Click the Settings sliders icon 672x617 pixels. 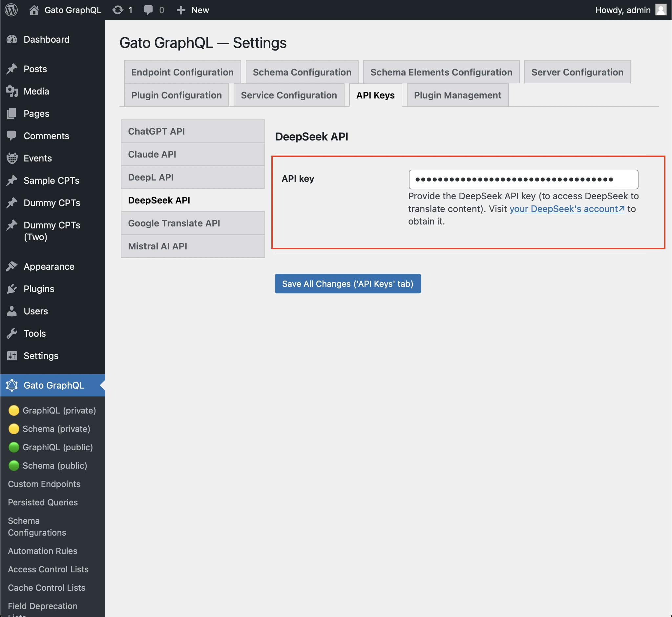pos(12,356)
